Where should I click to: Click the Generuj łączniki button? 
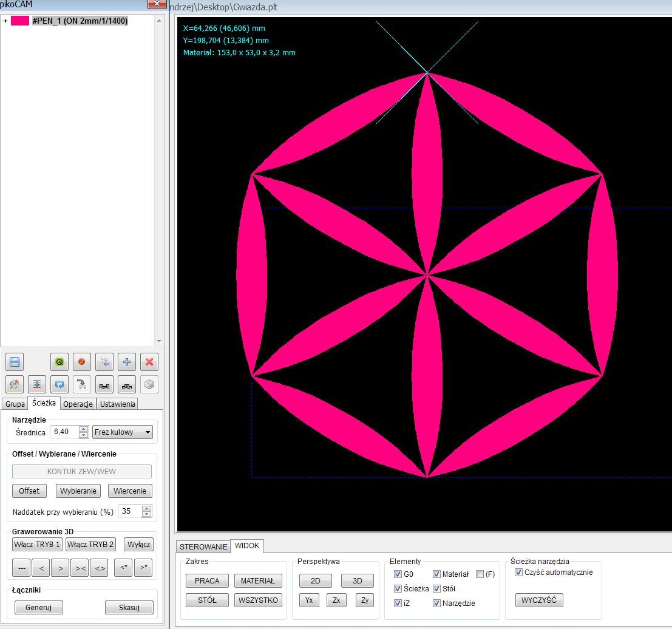pos(39,608)
